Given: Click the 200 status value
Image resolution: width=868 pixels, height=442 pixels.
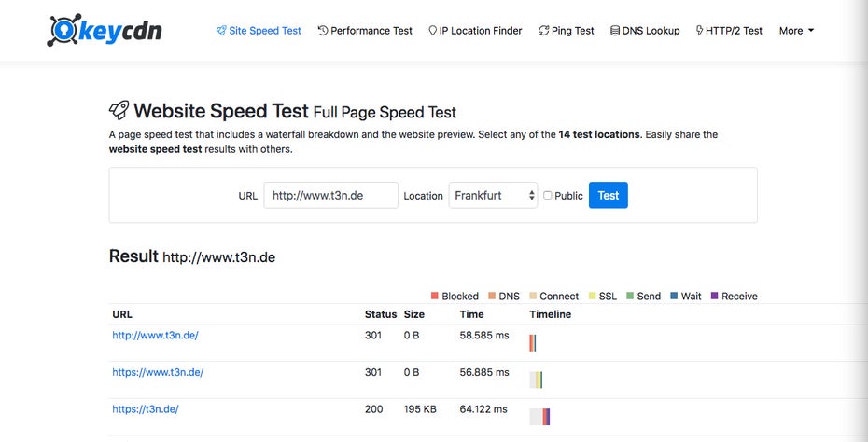Looking at the screenshot, I should click(x=373, y=409).
